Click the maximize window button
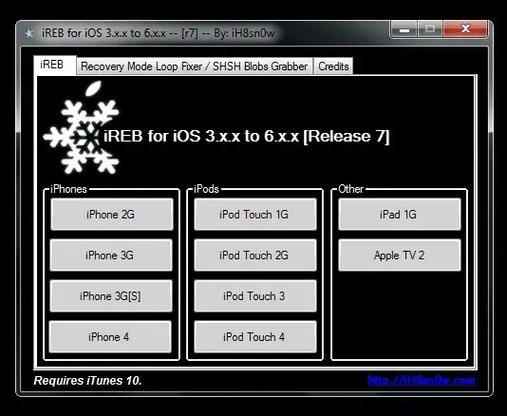 [430, 30]
